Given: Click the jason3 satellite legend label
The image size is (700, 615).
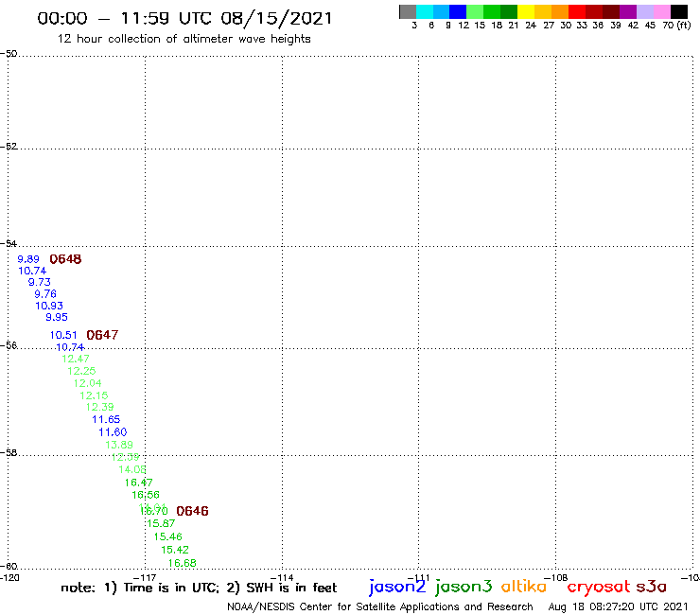Looking at the screenshot, I should [x=464, y=587].
